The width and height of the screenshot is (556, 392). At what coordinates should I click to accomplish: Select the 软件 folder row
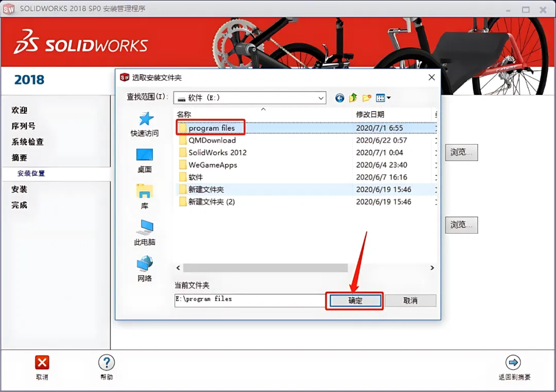pos(306,177)
